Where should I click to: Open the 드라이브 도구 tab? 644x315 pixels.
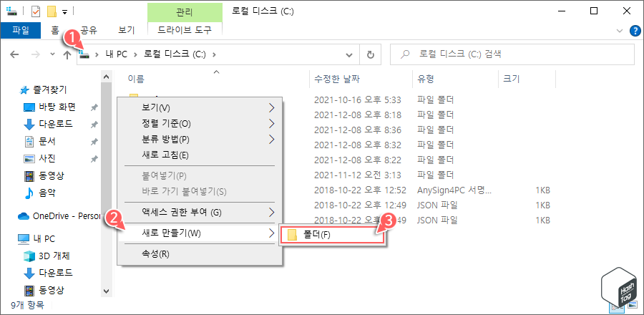[x=185, y=29]
